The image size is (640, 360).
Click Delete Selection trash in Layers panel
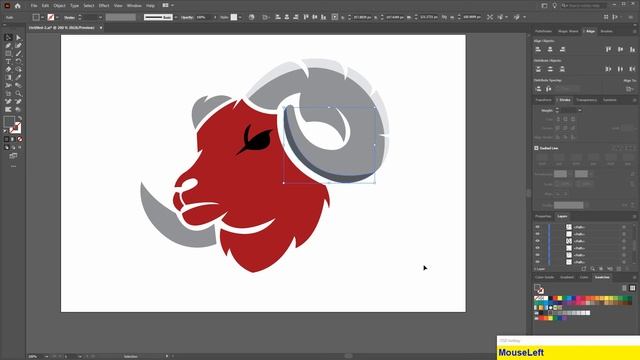627,269
